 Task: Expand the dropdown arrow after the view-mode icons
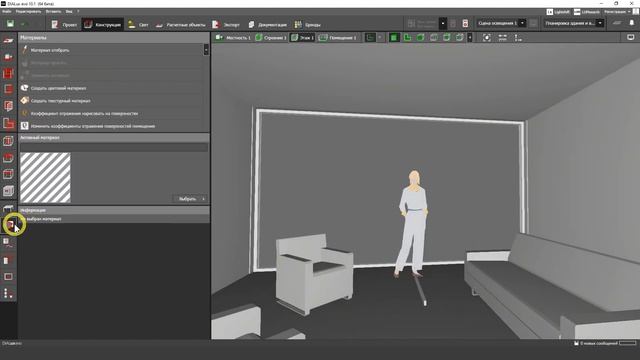point(470,38)
